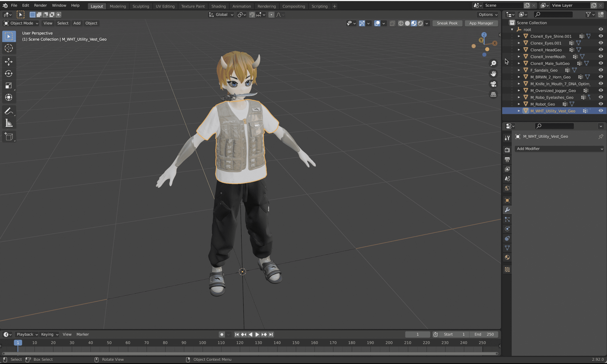Click the Sneak Peek button
The height and width of the screenshot is (364, 607).
(447, 23)
